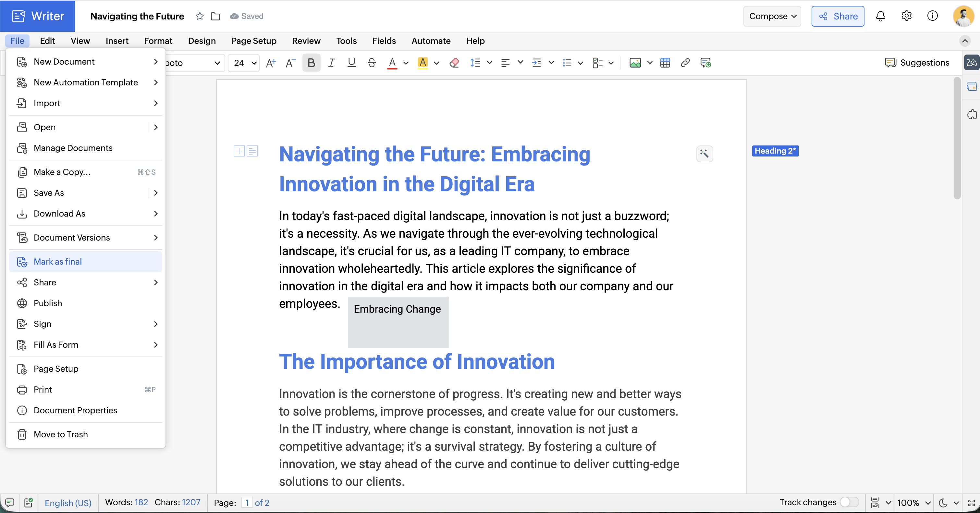Open the notifications bell

(880, 16)
